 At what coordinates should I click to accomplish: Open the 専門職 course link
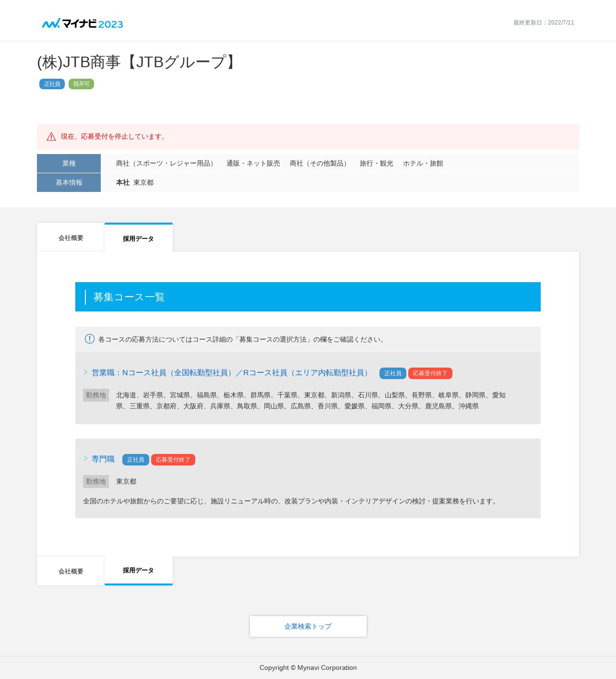click(x=103, y=459)
